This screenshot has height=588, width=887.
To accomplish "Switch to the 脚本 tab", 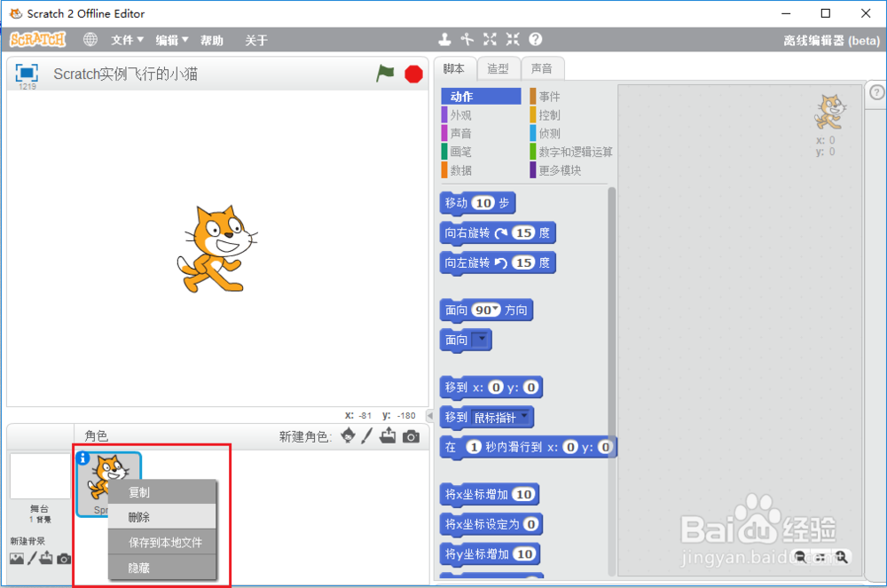I will pos(454,69).
